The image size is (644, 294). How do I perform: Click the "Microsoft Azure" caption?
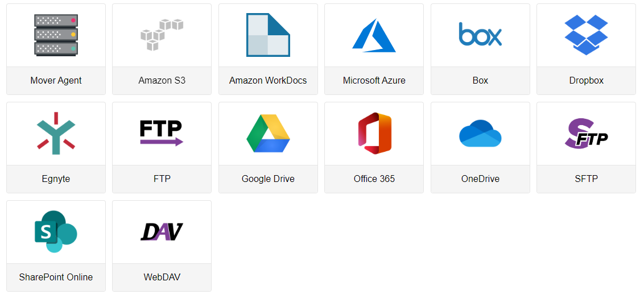pos(374,80)
